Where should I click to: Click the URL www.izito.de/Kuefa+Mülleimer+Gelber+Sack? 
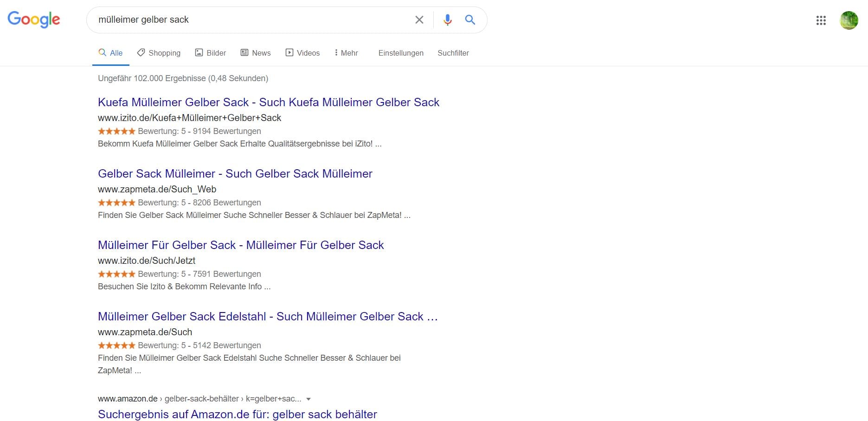pos(189,118)
